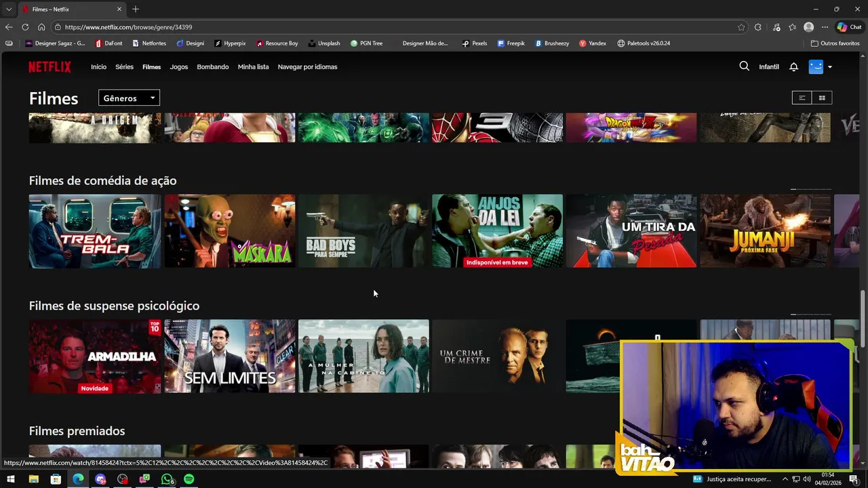This screenshot has height=488, width=868.
Task: Open a new browser tab
Action: (x=136, y=9)
